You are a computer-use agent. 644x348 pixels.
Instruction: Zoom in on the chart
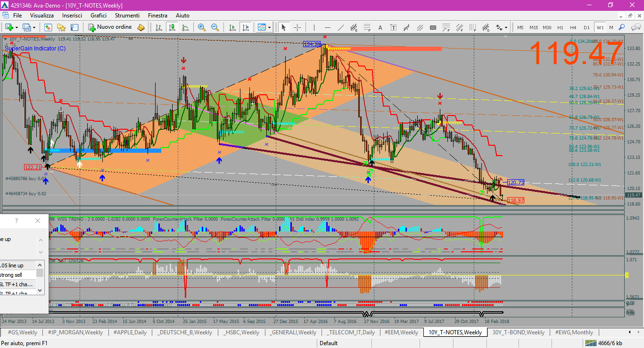202,27
